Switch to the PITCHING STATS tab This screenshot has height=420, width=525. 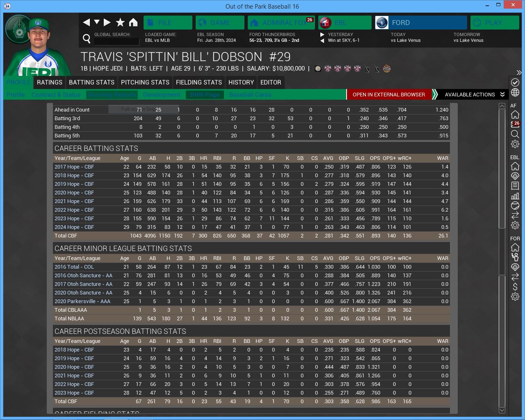[x=145, y=82]
